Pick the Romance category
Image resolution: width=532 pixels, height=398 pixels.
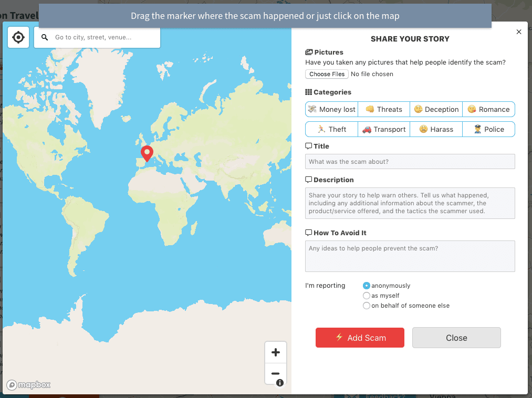[x=488, y=109]
